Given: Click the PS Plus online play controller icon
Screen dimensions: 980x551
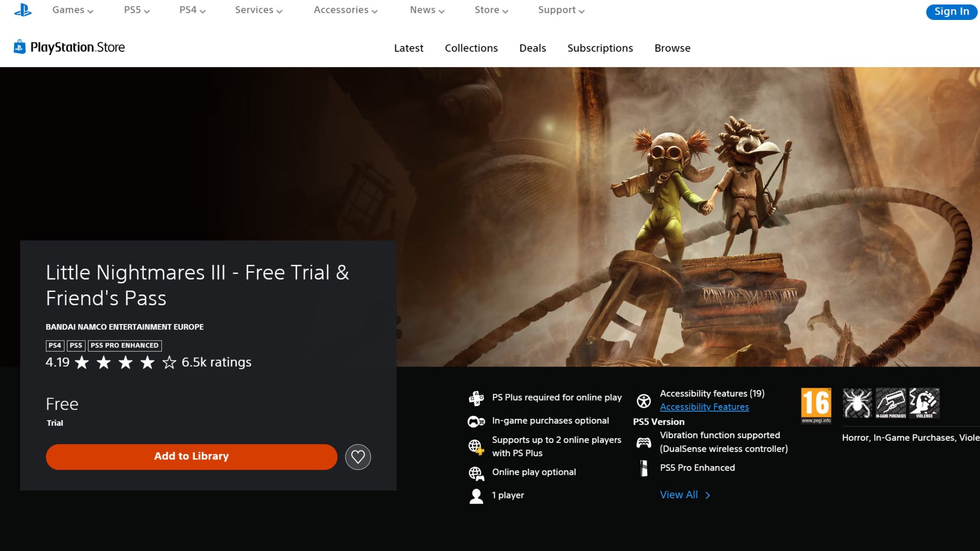Looking at the screenshot, I should coord(476,397).
